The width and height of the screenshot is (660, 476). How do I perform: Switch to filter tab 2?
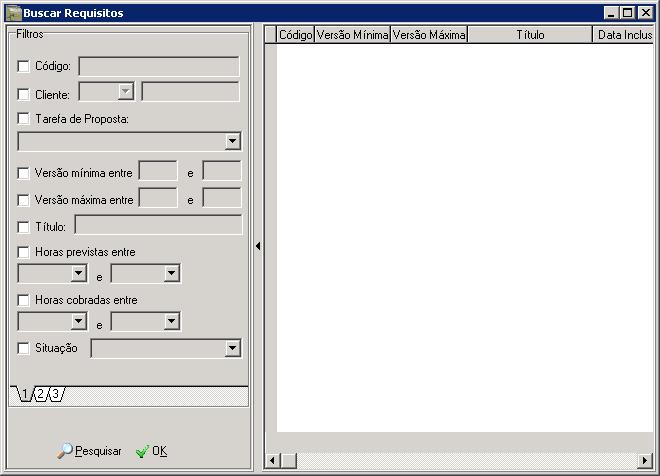(40, 394)
